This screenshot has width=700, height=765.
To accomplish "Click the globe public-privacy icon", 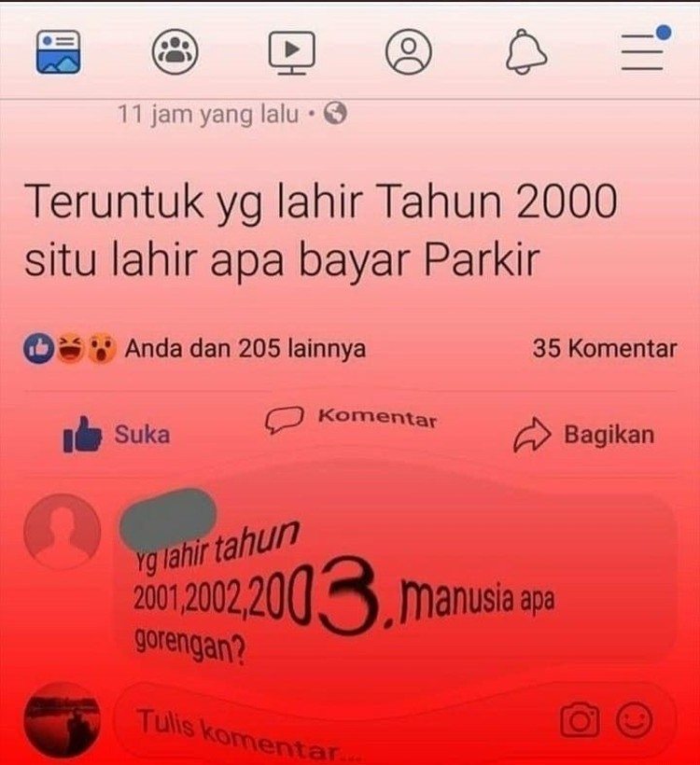I will coord(336,113).
